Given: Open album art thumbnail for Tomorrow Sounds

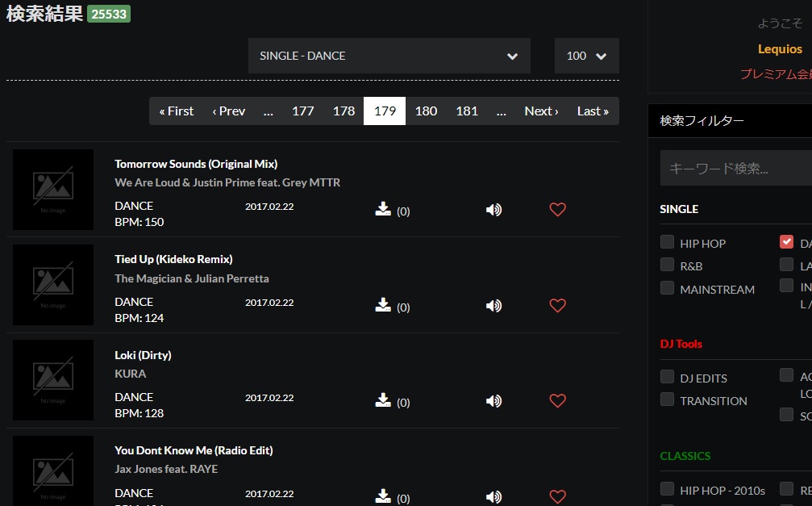Looking at the screenshot, I should coord(53,190).
